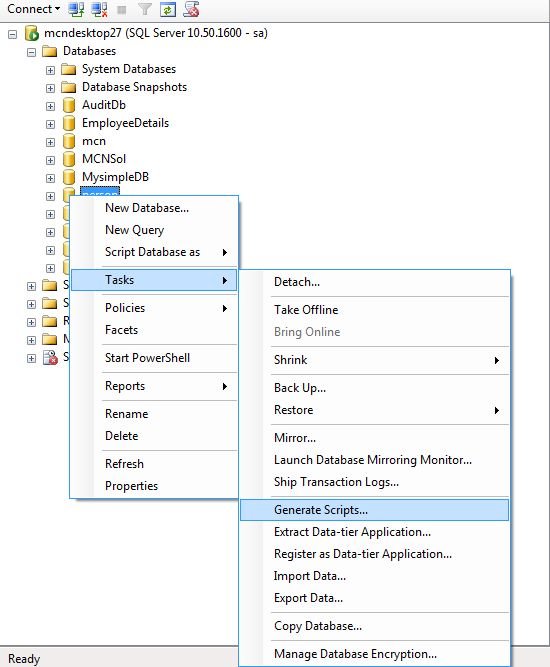
Task: Click the green Refresh toolbar icon
Action: point(168,9)
